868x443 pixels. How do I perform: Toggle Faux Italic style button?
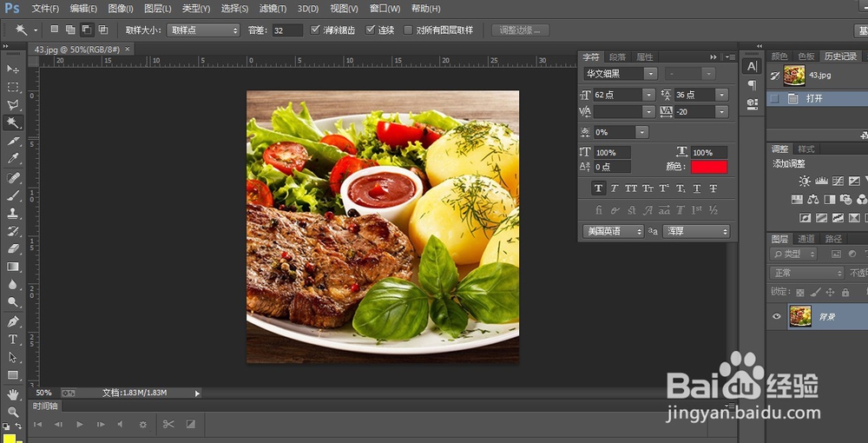615,188
